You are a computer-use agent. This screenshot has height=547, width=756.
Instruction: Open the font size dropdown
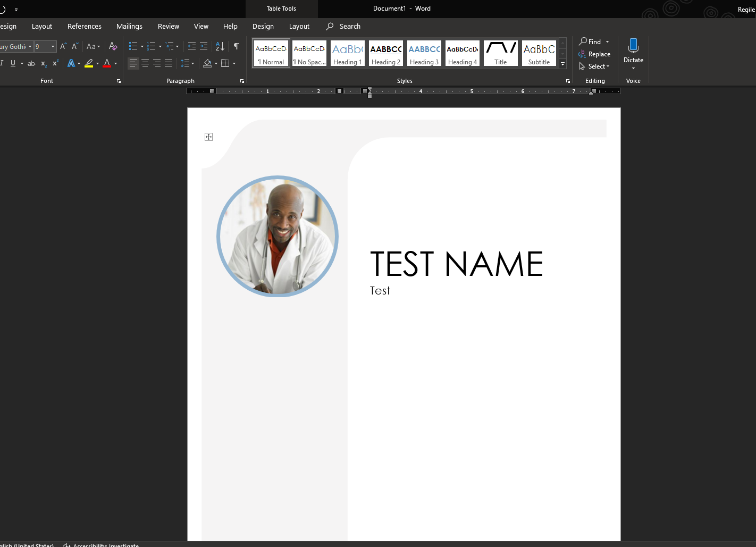point(53,47)
